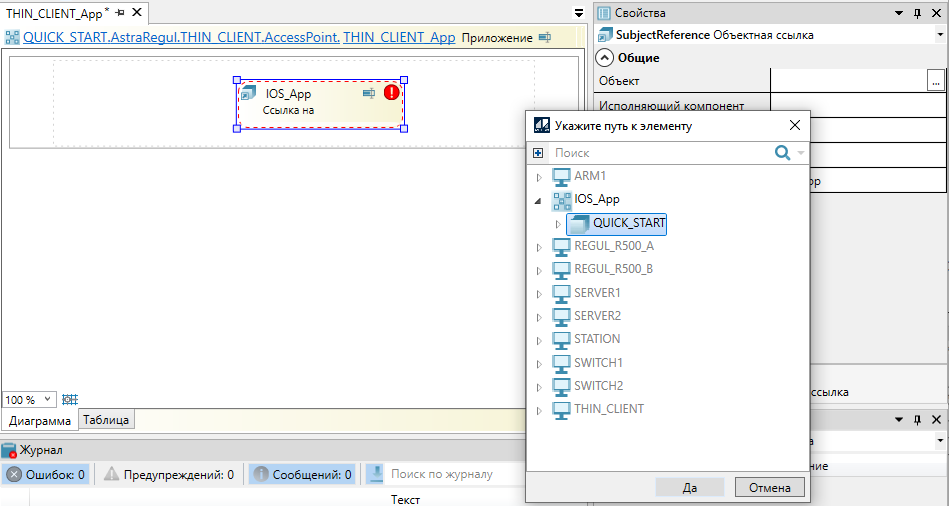This screenshot has height=506, width=949.
Task: Click the link icon inside IOS_App block
Action: [368, 93]
